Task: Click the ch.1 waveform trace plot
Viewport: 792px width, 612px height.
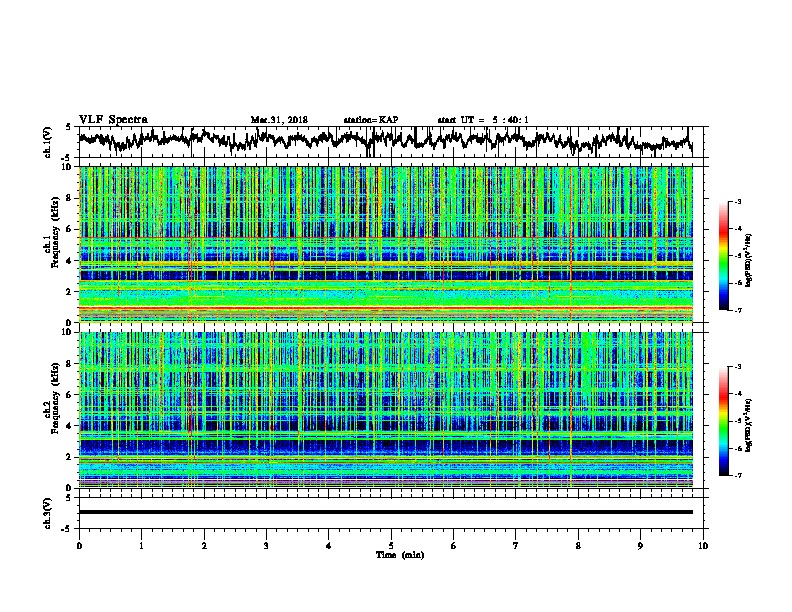Action: pos(386,141)
